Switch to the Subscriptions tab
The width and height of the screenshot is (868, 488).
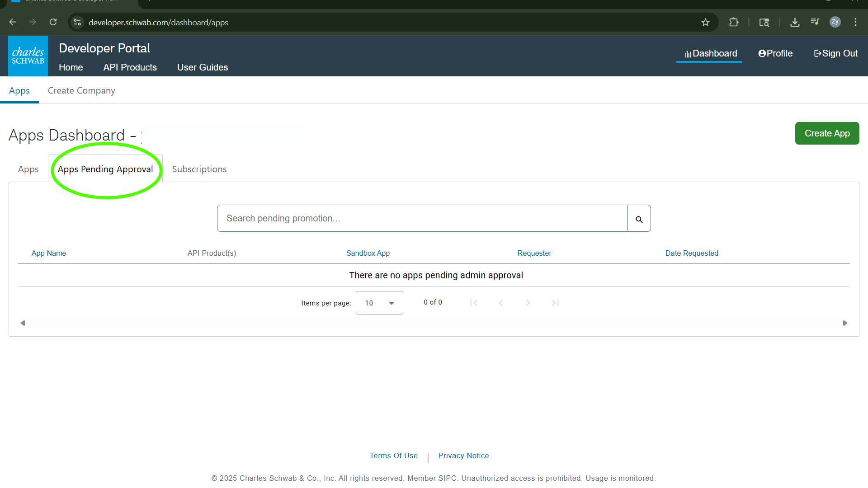pyautogui.click(x=199, y=169)
